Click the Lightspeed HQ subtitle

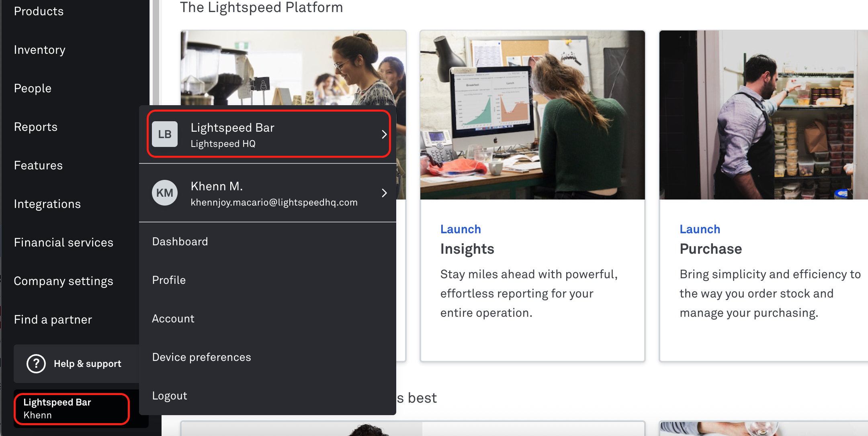tap(223, 144)
